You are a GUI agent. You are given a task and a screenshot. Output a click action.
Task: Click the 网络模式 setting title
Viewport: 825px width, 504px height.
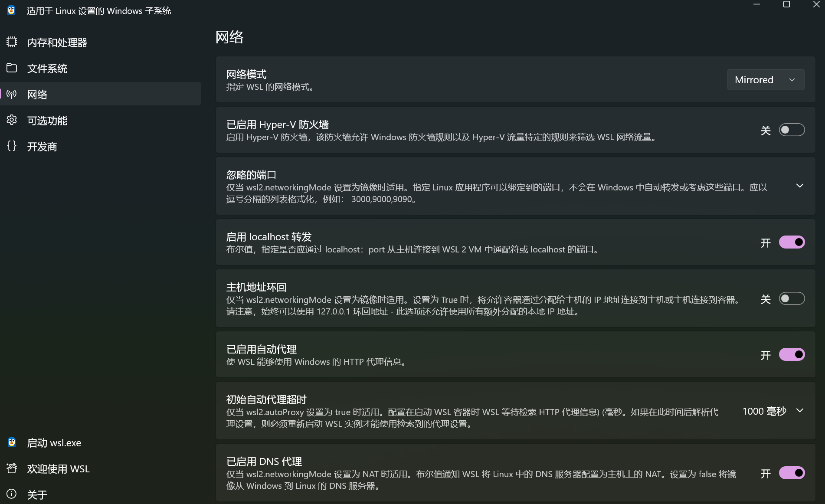pyautogui.click(x=246, y=74)
